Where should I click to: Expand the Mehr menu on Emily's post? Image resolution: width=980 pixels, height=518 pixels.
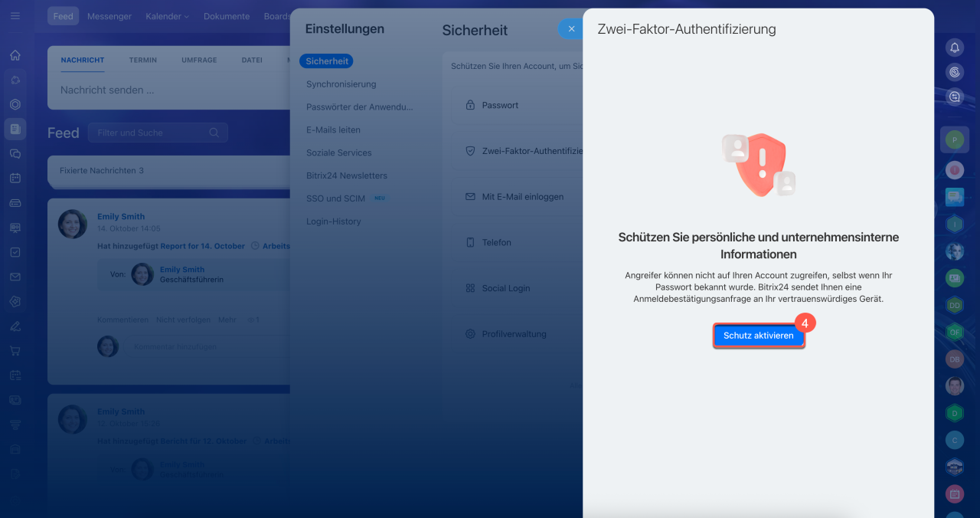point(227,320)
